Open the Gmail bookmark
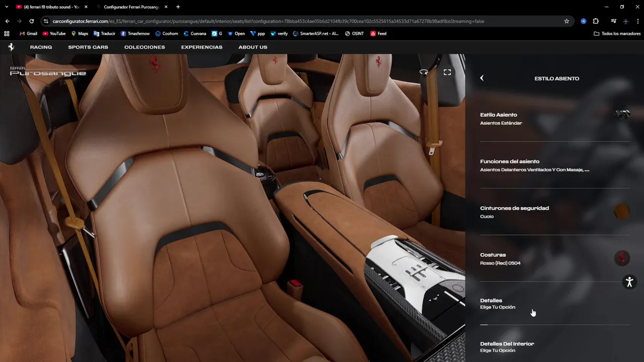The height and width of the screenshot is (362, 644). 28,34
